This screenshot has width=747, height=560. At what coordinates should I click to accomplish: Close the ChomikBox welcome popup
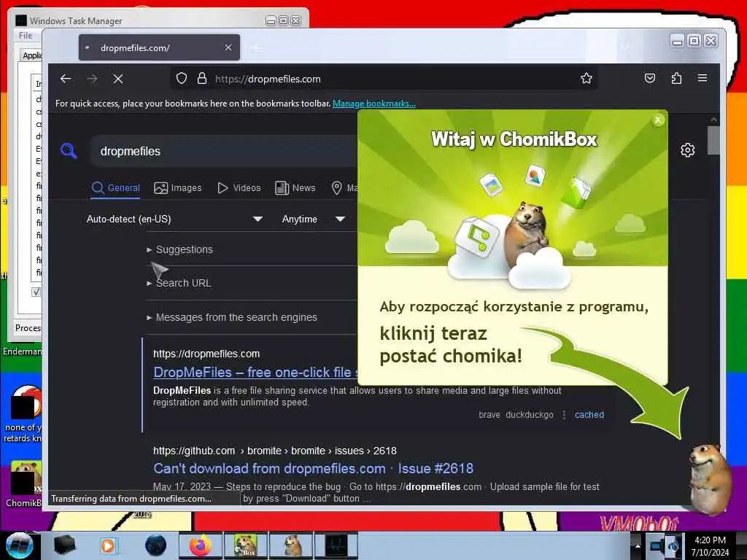click(x=658, y=120)
